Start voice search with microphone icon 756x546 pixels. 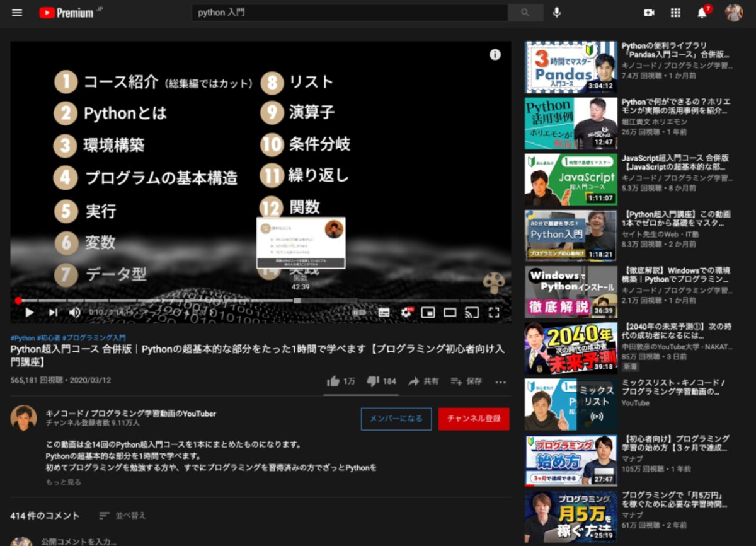tap(556, 13)
